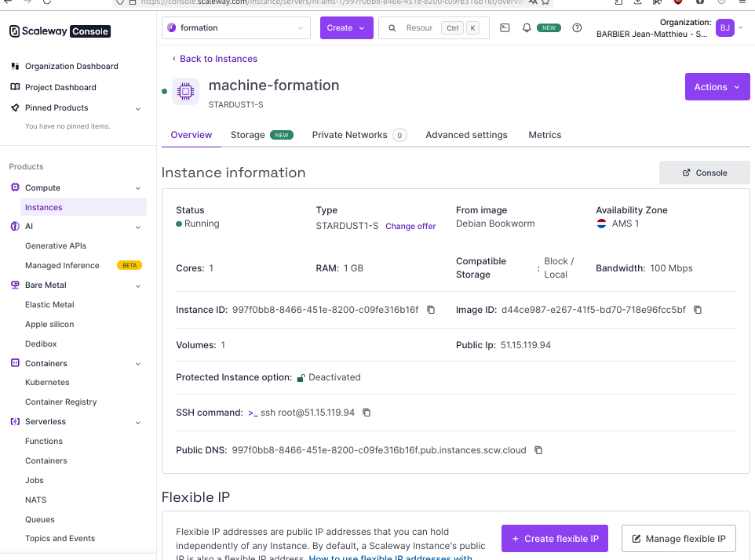Open the formation project selector dropdown
The width and height of the screenshot is (755, 560).
pos(236,28)
